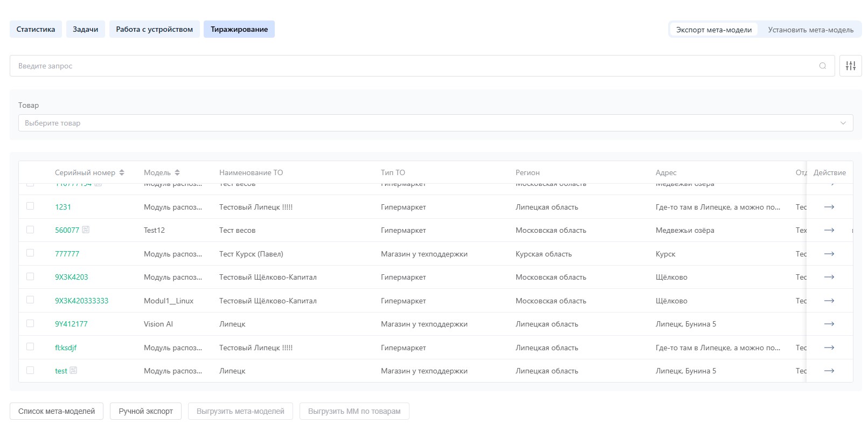Tick the checkbox for serial 1231

30,206
